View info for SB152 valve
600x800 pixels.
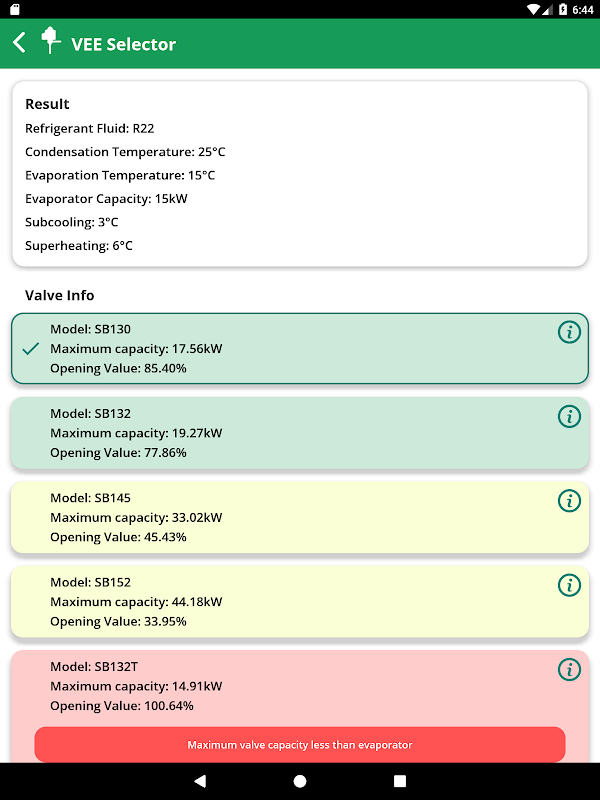click(569, 584)
